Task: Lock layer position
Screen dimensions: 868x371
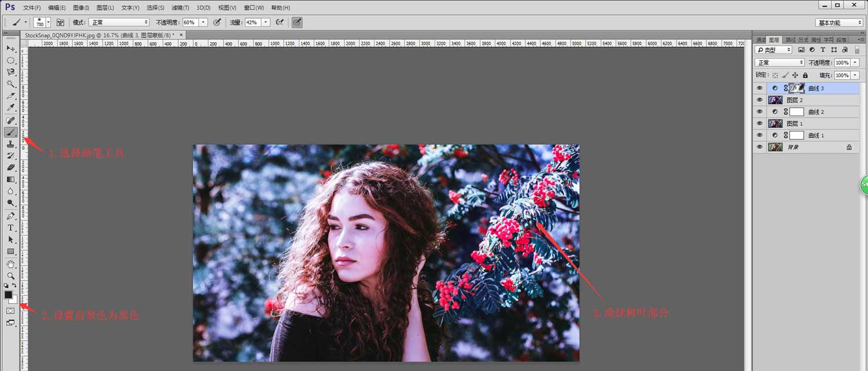Action: pos(795,75)
